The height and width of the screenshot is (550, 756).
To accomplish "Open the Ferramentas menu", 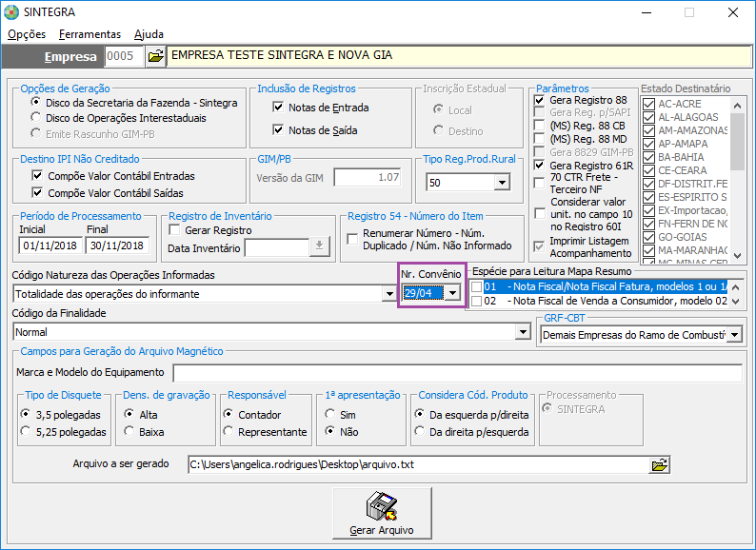I will [90, 34].
